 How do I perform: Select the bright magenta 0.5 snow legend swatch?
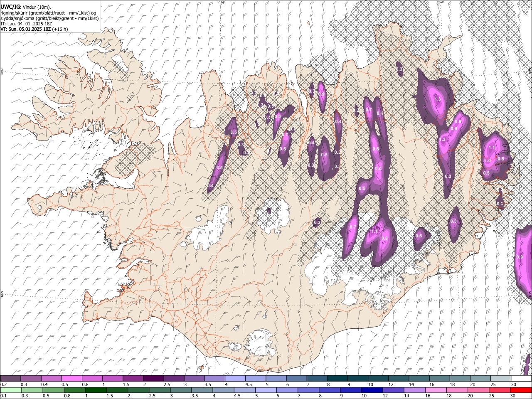(71, 379)
